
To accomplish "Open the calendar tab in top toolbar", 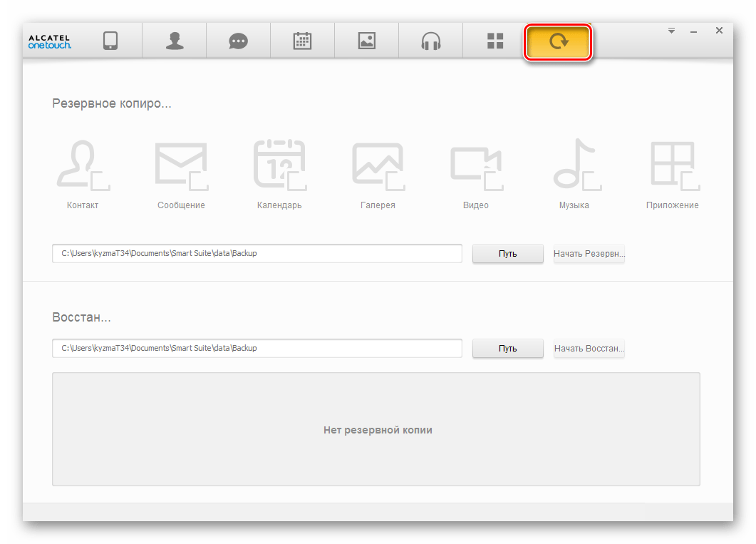I will pos(302,41).
